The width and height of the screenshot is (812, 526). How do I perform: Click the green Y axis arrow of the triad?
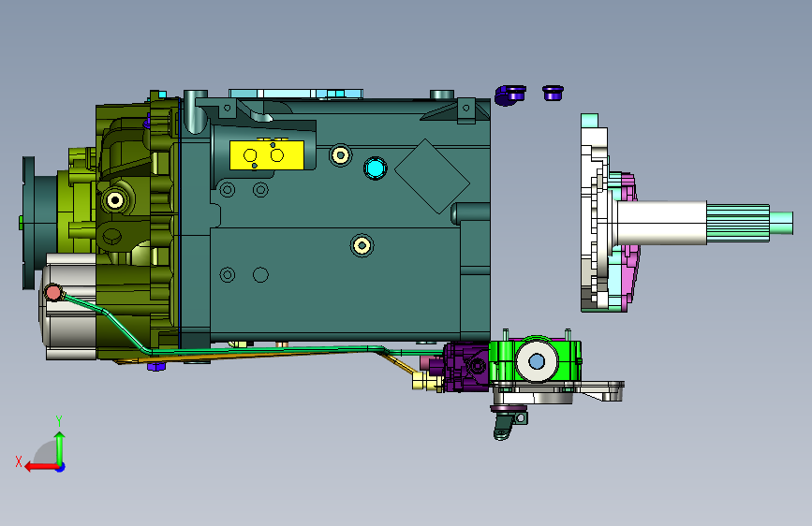60,447
